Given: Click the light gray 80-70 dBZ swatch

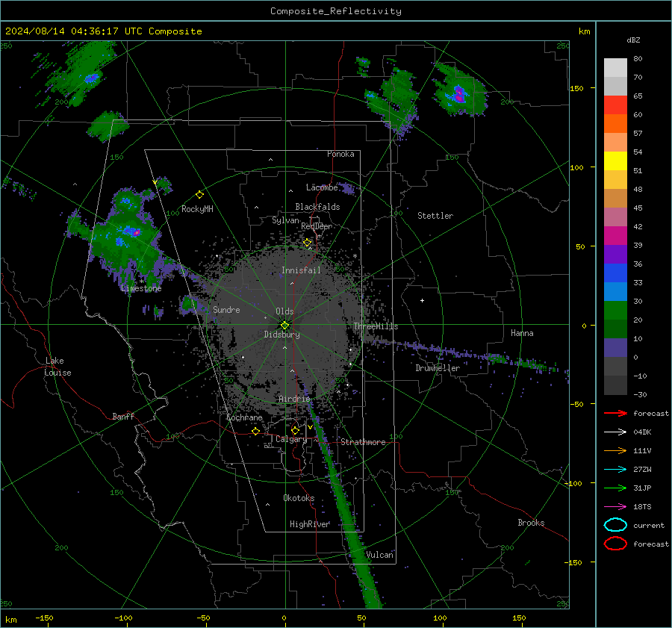Looking at the screenshot, I should [x=615, y=68].
